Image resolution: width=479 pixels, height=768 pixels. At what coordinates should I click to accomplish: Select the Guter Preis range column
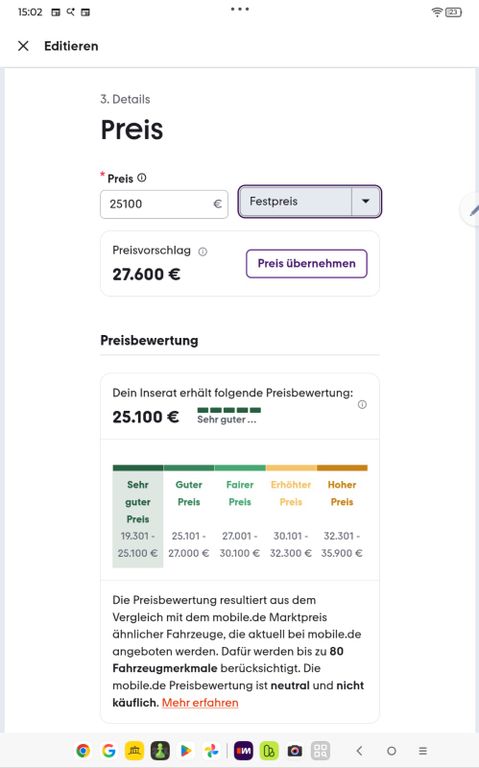[189, 516]
